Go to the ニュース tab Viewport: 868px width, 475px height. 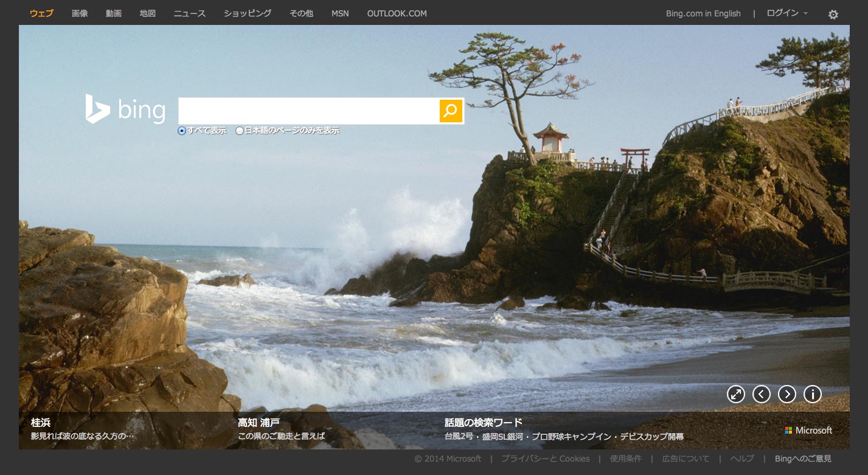click(190, 13)
